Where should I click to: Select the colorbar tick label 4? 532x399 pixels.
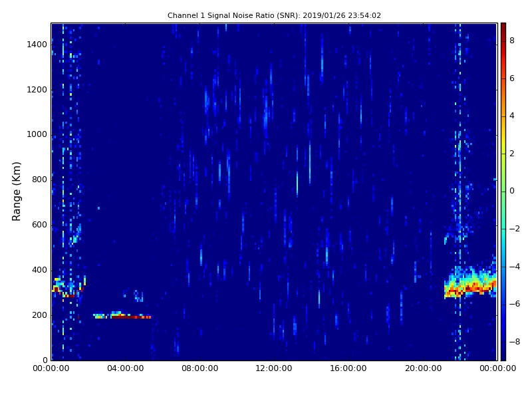pyautogui.click(x=512, y=116)
